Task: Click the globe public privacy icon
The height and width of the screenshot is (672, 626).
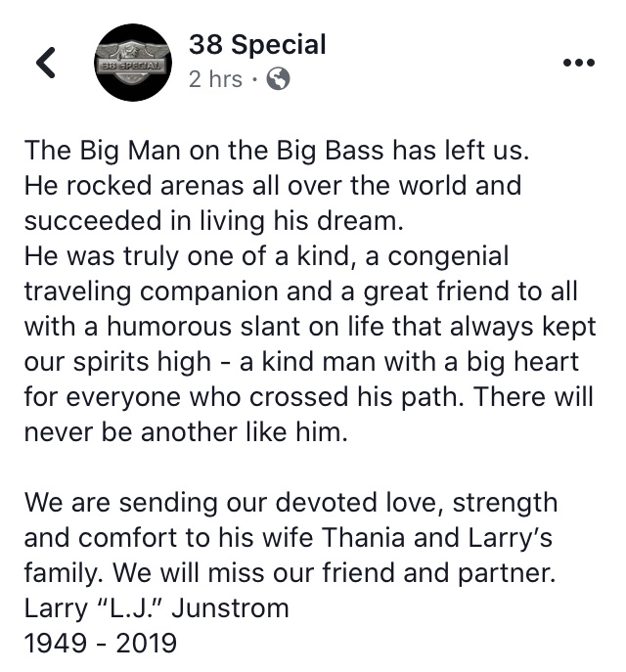Action: point(278,79)
